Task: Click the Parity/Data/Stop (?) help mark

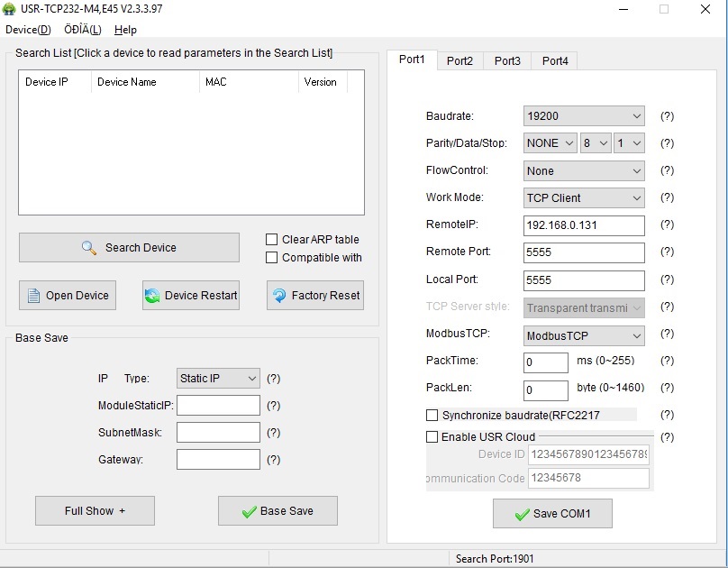Action: click(x=667, y=143)
